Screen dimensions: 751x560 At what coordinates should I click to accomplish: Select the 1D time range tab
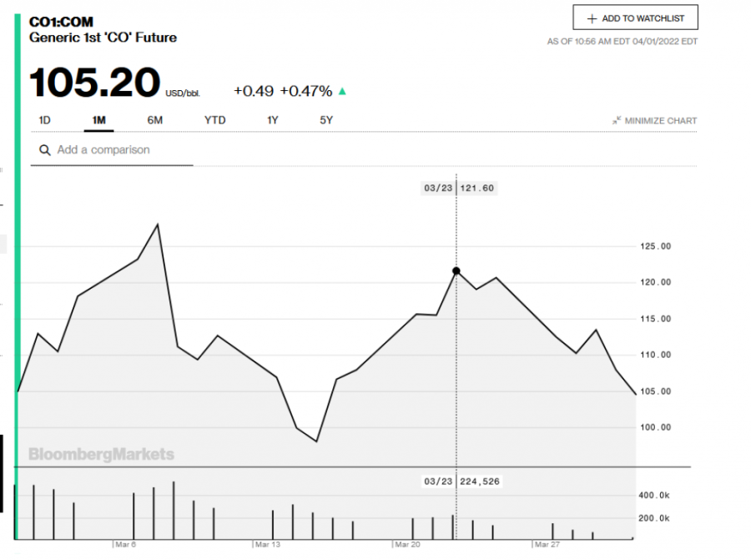pos(45,120)
